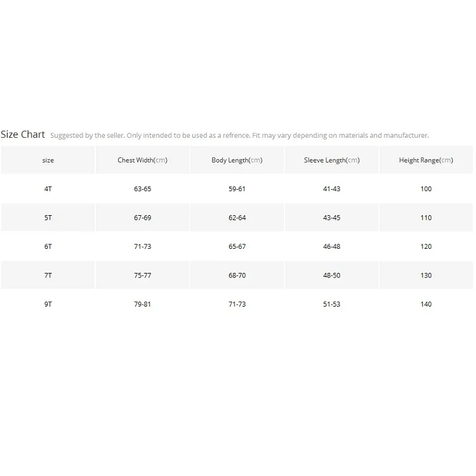Select body length value 68-70
The height and width of the screenshot is (476, 476).
coord(237,275)
